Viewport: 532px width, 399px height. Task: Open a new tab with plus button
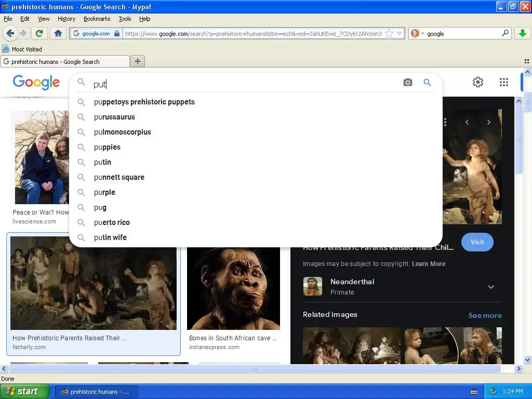pos(137,61)
